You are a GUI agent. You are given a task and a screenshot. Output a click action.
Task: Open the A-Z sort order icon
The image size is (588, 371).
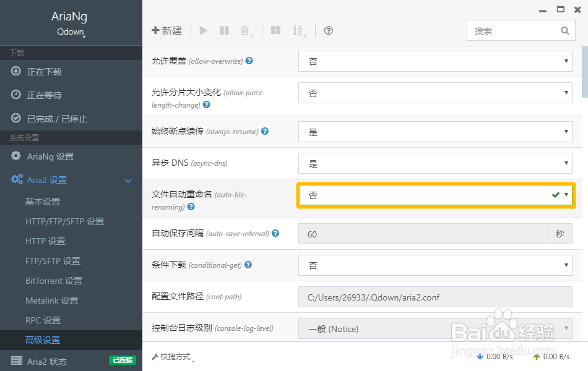(x=299, y=30)
